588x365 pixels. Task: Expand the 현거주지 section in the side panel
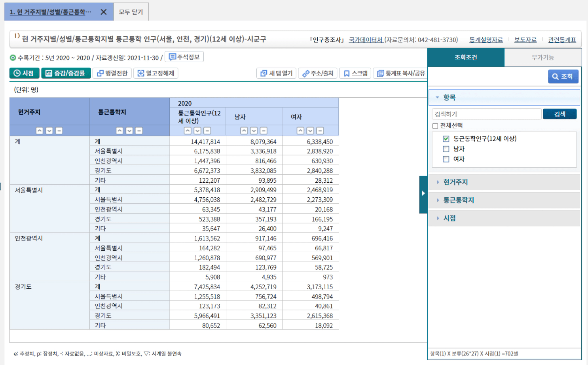[x=504, y=182]
